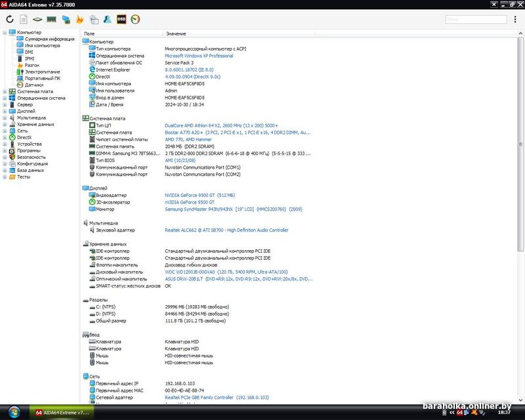This screenshot has height=420, width=525.
Task: Open the OSD panel toolbar icon
Action: coord(121,20)
